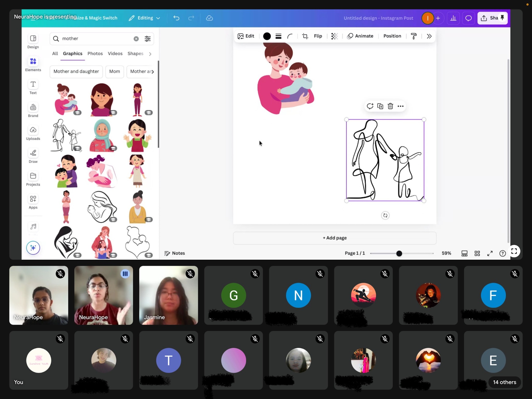
Task: Switch to the Videos tab
Action: [x=115, y=54]
